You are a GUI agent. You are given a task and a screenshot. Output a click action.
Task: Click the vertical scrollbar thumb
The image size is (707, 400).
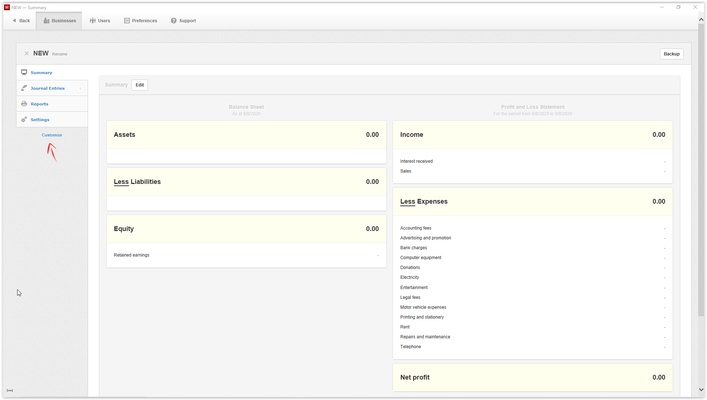point(701,169)
